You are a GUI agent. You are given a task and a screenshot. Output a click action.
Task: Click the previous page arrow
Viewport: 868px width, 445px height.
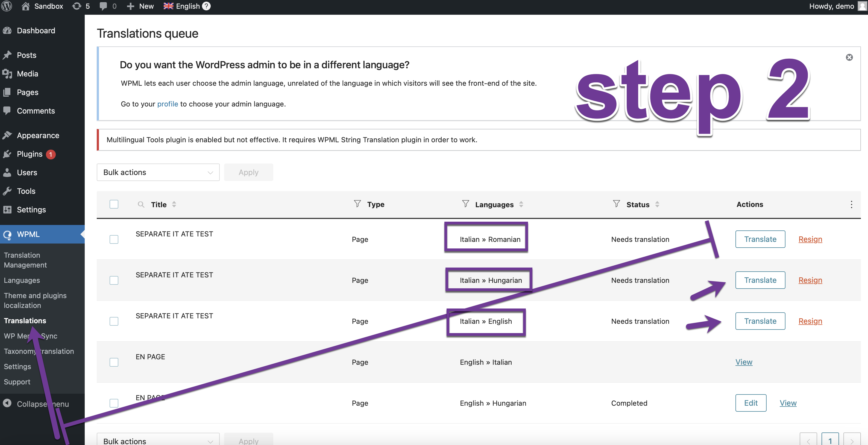coord(808,439)
